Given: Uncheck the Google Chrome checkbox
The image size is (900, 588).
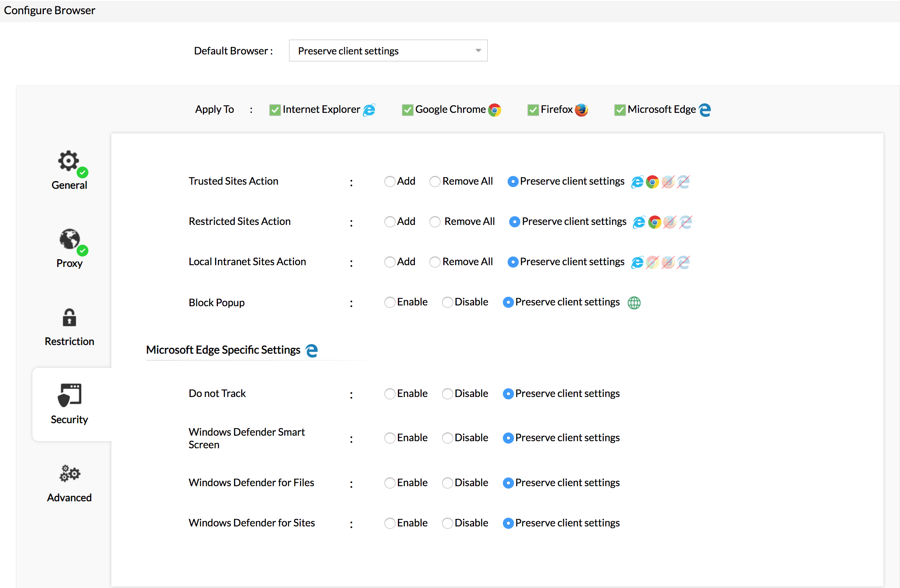Looking at the screenshot, I should coord(407,110).
